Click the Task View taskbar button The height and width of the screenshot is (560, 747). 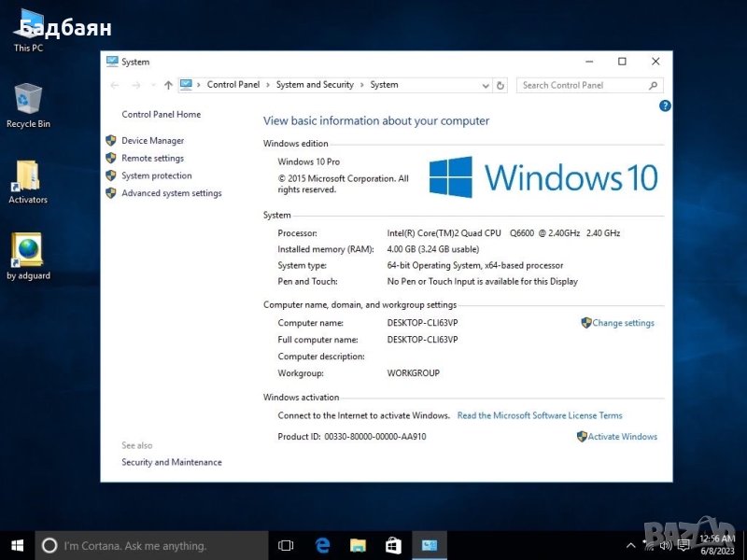click(286, 545)
